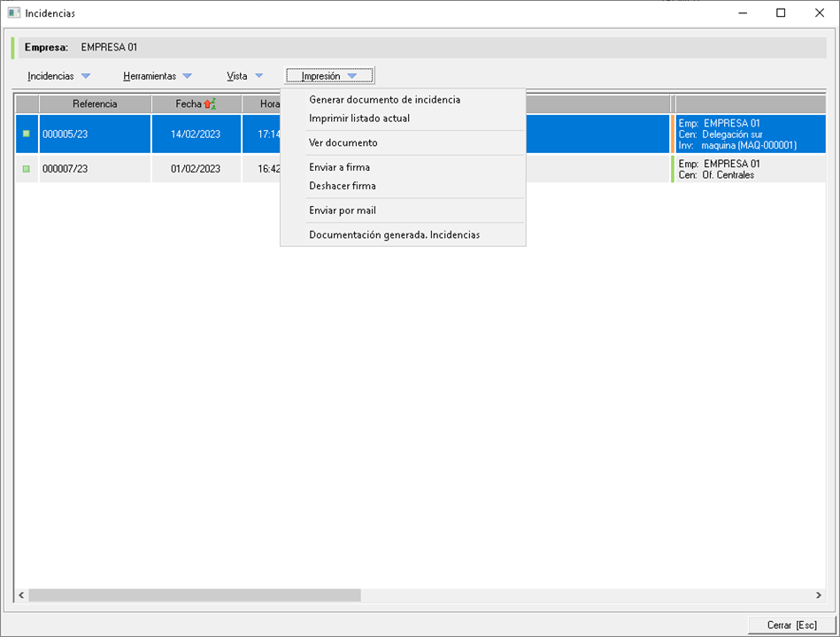
Task: Sort by the Referencia column header
Action: pyautogui.click(x=95, y=104)
